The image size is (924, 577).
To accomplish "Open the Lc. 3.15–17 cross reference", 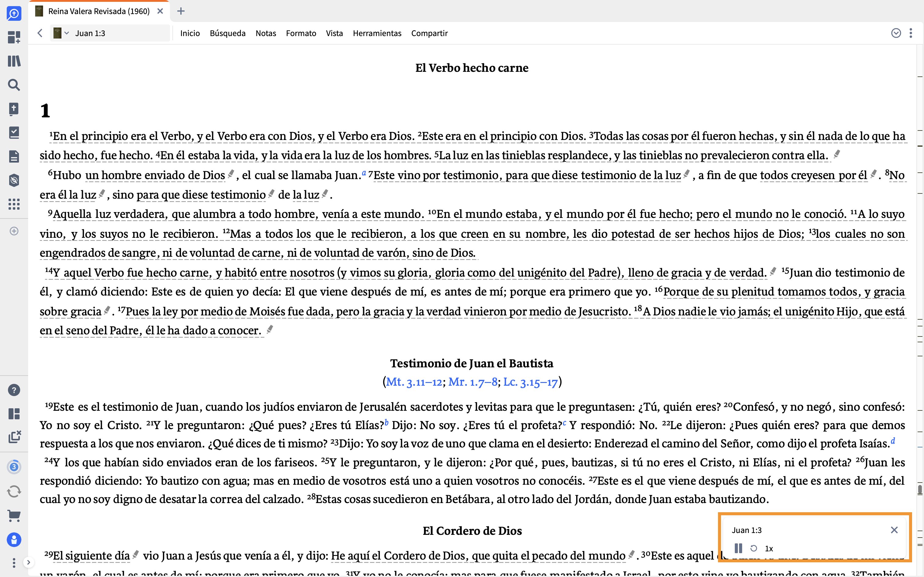I will [x=531, y=382].
